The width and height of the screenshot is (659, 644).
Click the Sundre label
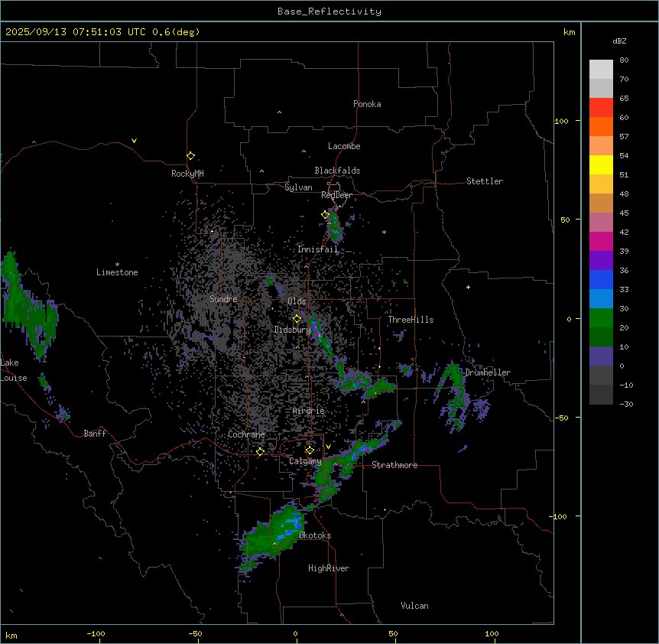[x=223, y=299]
